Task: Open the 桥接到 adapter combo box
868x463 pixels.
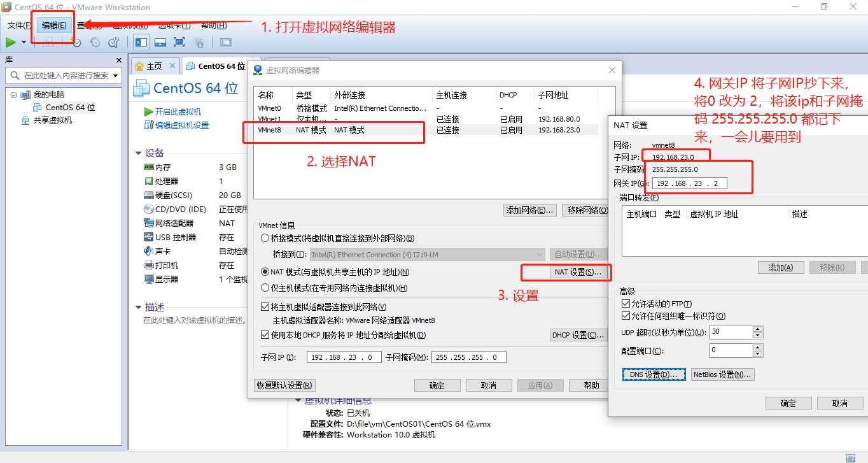Action: 427,255
